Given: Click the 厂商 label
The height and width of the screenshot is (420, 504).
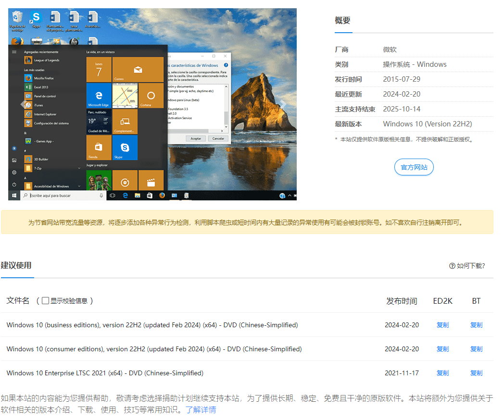Looking at the screenshot, I should tap(341, 49).
